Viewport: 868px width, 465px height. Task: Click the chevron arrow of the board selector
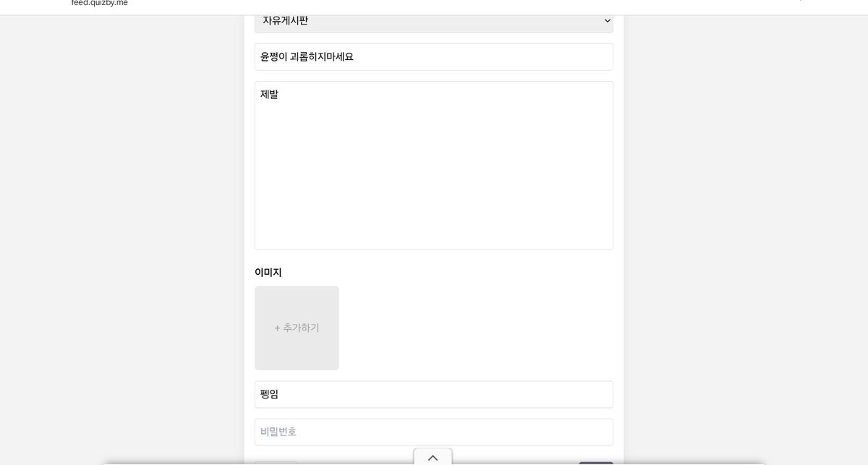tap(607, 21)
